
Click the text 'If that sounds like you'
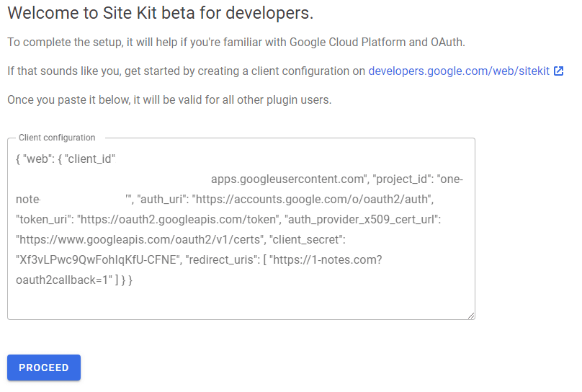(64, 71)
